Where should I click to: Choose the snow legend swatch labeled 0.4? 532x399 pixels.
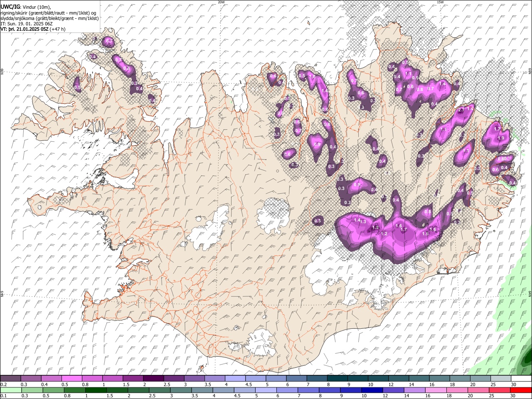(x=52, y=379)
